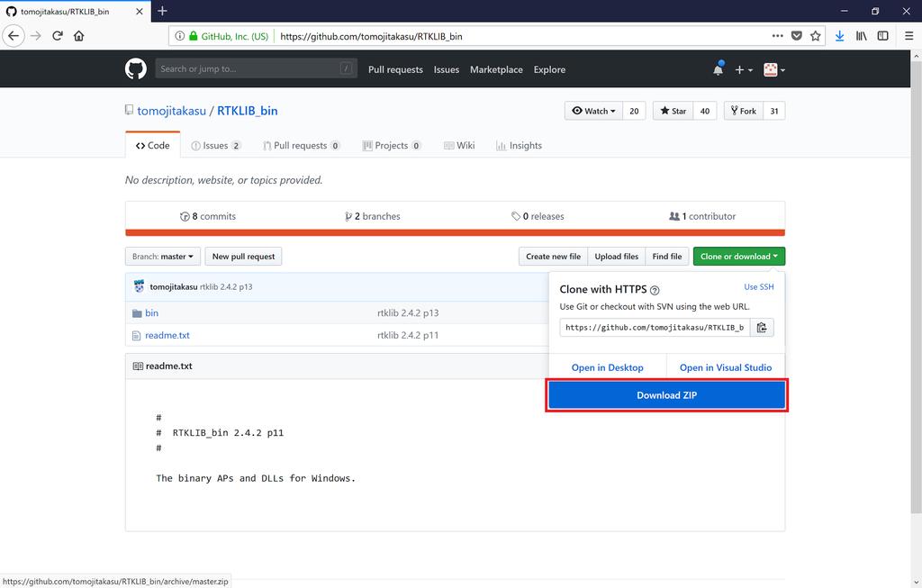
Task: Copy the clone URL to clipboard
Action: [762, 328]
